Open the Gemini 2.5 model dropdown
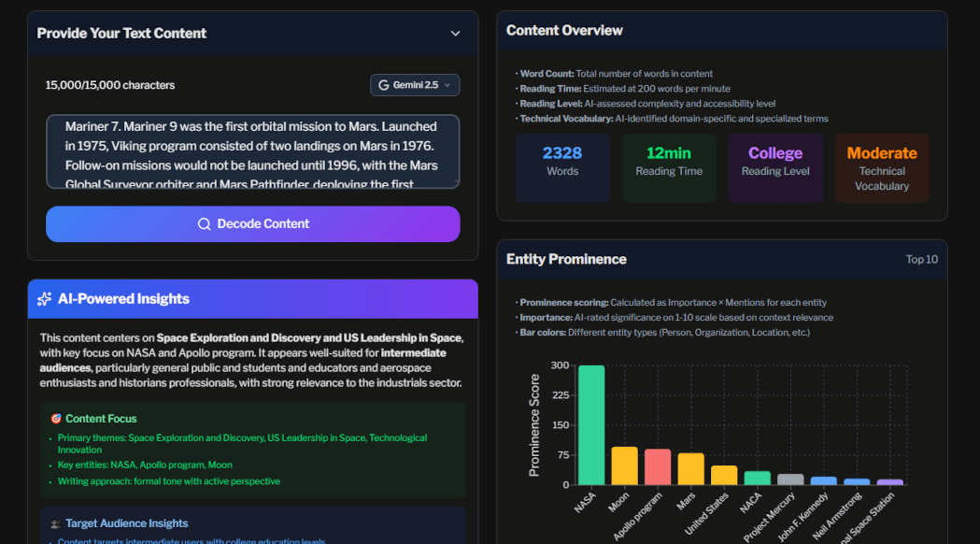This screenshot has width=980, height=544. tap(415, 84)
